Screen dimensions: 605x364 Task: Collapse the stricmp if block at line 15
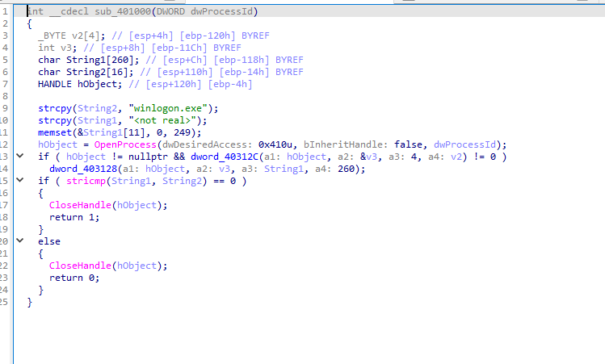(x=19, y=181)
